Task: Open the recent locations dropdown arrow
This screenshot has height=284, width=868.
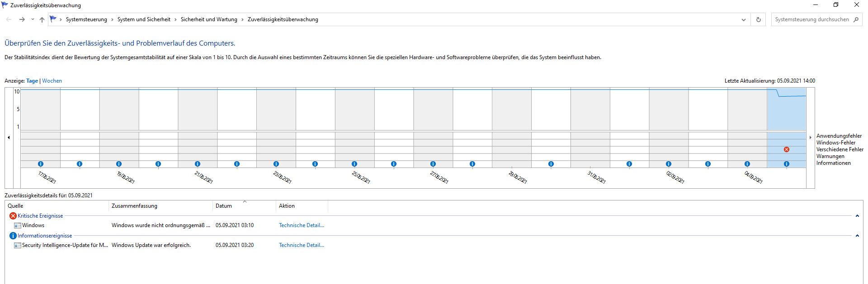Action: pyautogui.click(x=33, y=19)
